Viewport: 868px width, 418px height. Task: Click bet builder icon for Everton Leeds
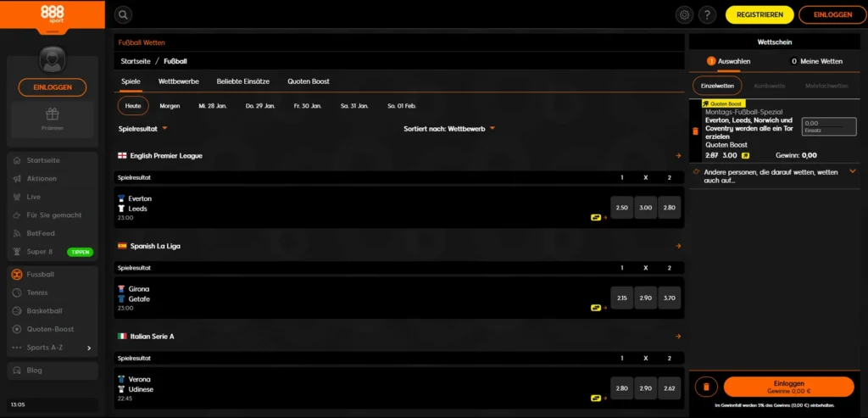pyautogui.click(x=596, y=218)
